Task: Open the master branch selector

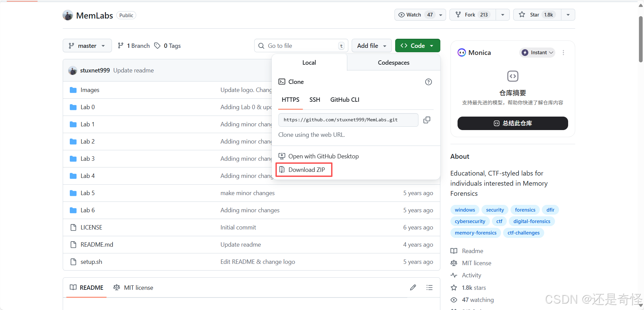Action: (87, 45)
